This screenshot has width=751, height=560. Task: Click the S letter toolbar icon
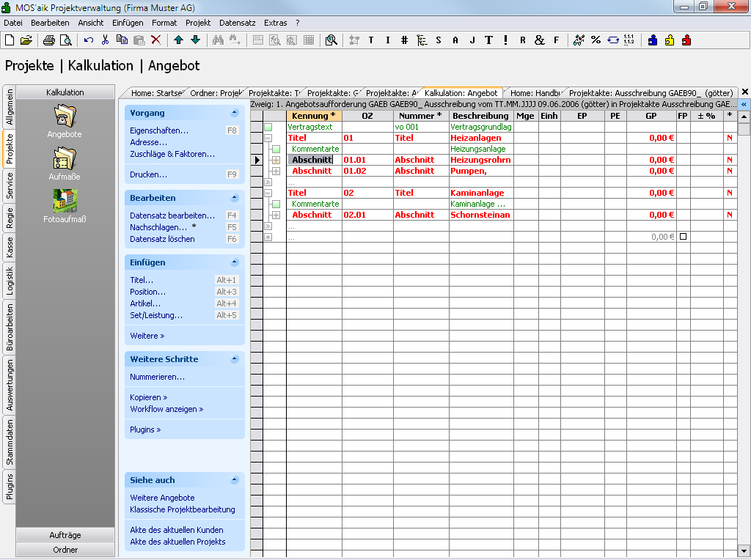click(439, 40)
